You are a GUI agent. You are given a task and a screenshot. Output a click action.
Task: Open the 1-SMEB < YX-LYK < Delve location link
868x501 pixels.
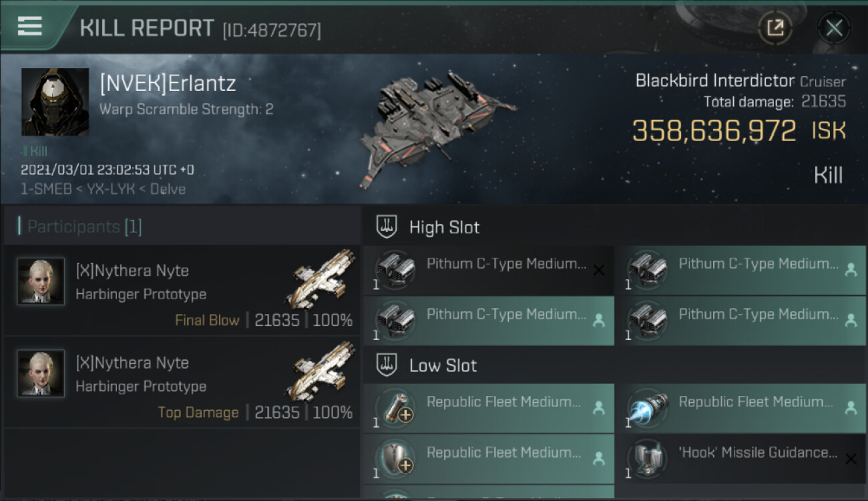(x=103, y=189)
